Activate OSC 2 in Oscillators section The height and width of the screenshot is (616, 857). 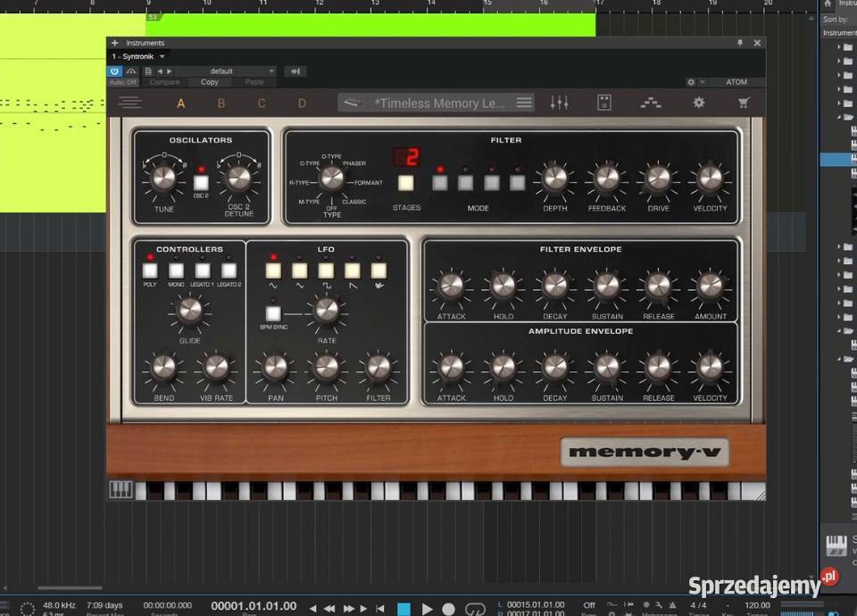(202, 181)
